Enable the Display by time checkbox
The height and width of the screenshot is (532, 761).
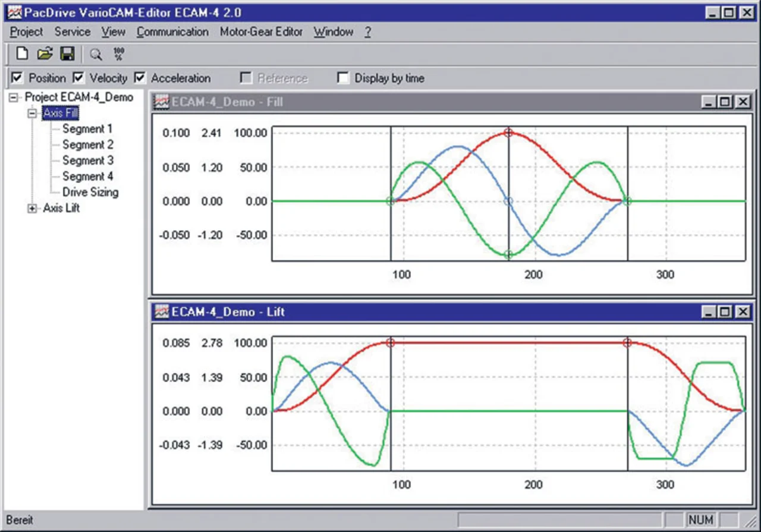(x=342, y=78)
